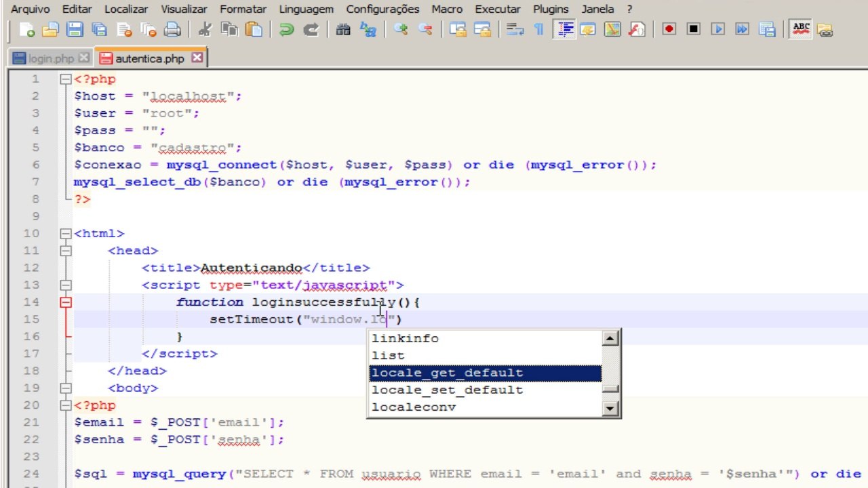Open Find with the binoculars icon
Screen dimensions: 868x488
tap(343, 30)
